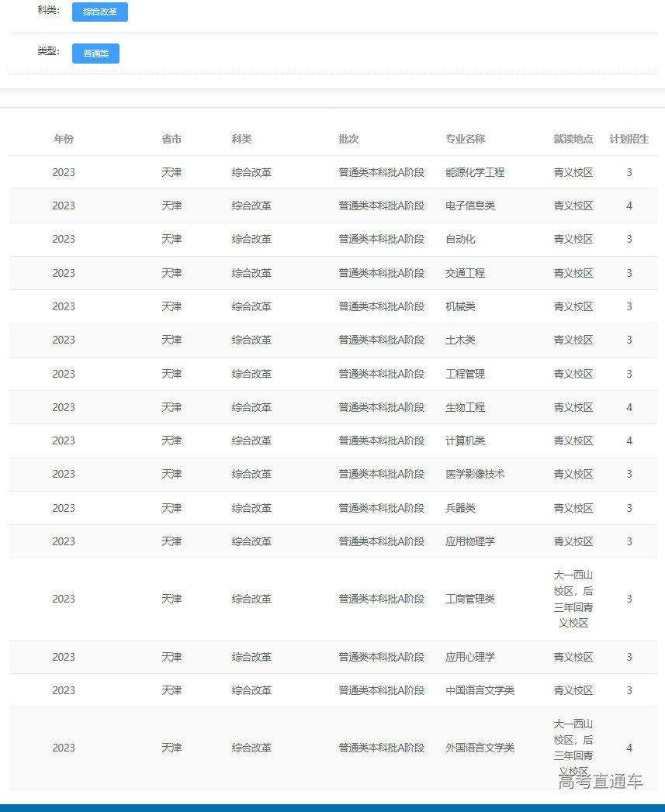Screen dimensions: 665x812
Task: Select the 外国语言文学类 major cell
Action: tap(480, 748)
